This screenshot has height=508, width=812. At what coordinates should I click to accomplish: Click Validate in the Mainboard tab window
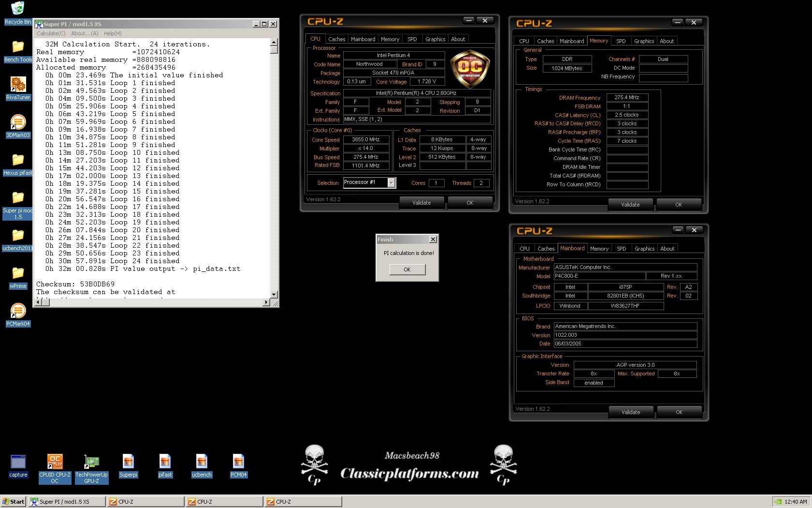click(x=631, y=412)
